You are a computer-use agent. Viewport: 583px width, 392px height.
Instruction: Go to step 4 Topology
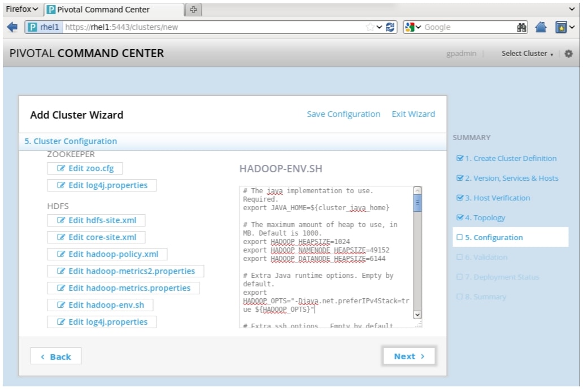point(480,217)
